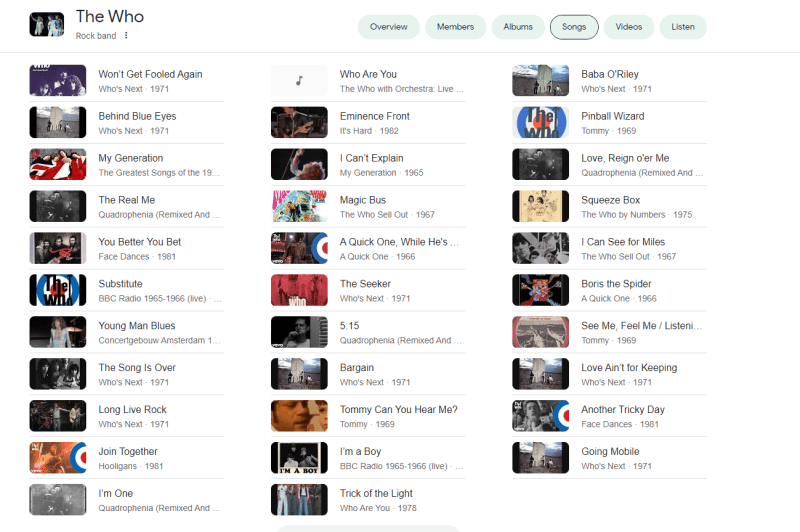The image size is (800, 532).
Task: Select I'm a Boy song
Action: (x=360, y=451)
